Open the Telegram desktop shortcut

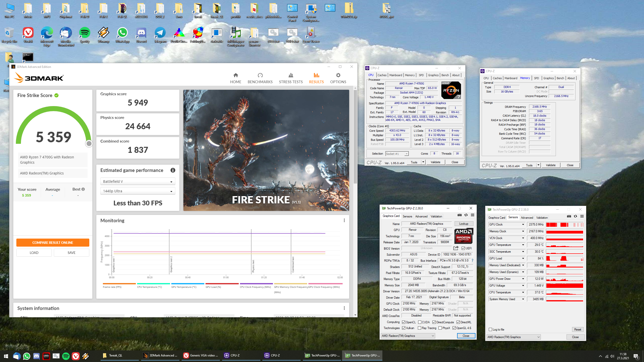tap(160, 35)
